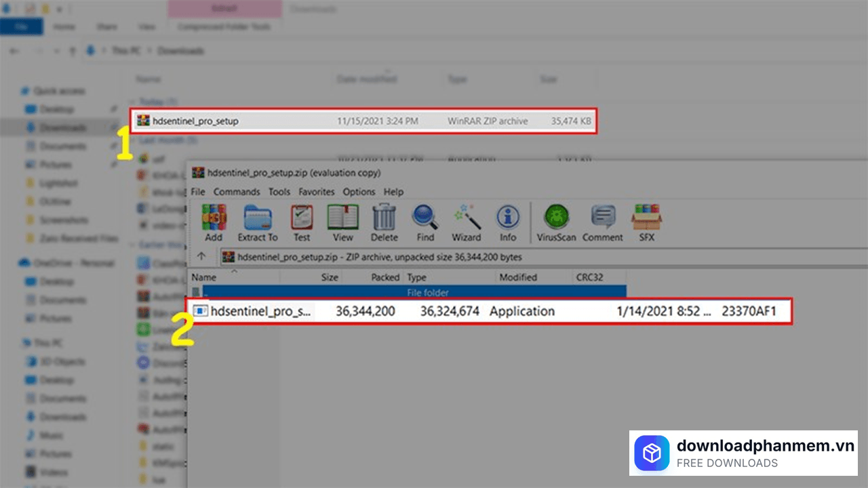Add an archive Comment

(602, 218)
